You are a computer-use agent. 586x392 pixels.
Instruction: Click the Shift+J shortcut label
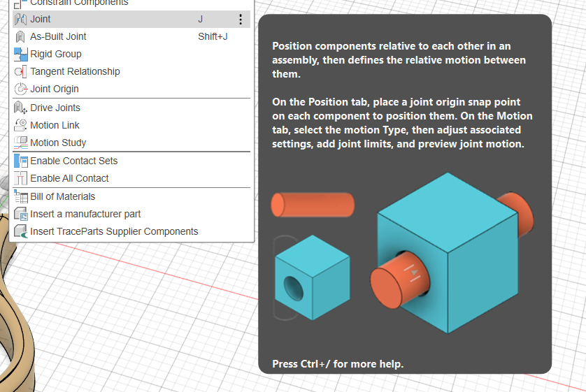(213, 37)
